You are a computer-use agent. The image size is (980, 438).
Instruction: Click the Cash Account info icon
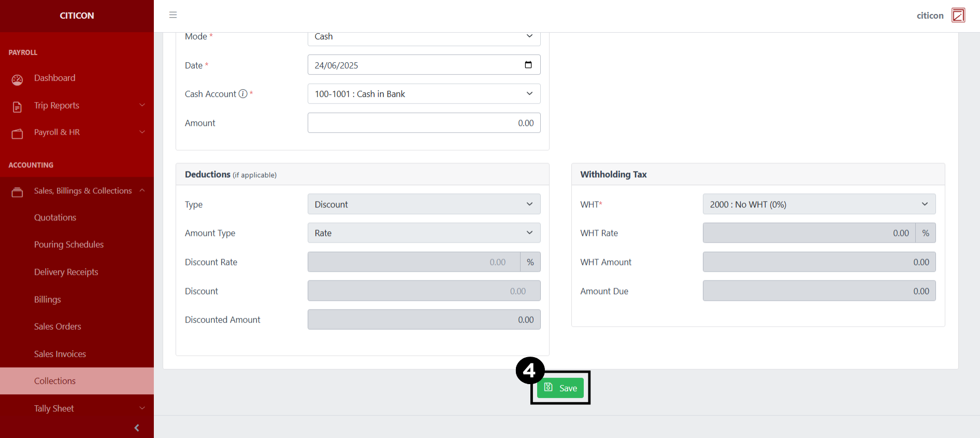tap(242, 94)
